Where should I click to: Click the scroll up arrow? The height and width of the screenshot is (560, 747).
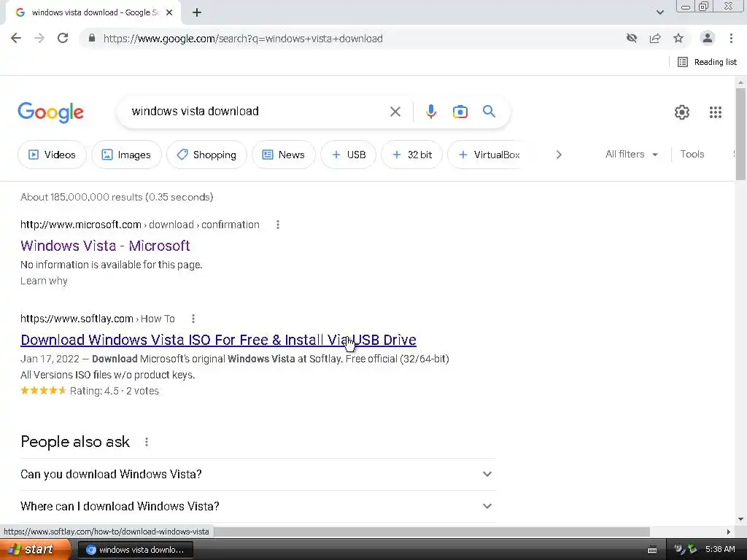740,82
